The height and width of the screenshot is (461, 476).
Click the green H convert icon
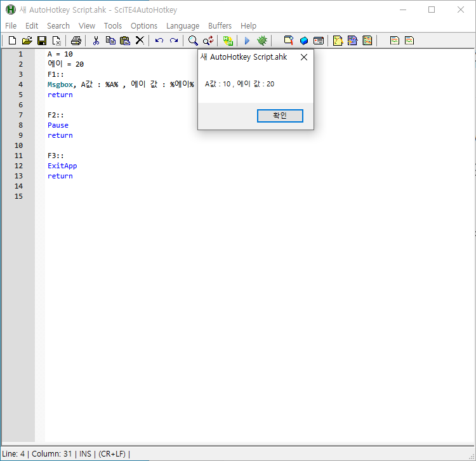(228, 41)
